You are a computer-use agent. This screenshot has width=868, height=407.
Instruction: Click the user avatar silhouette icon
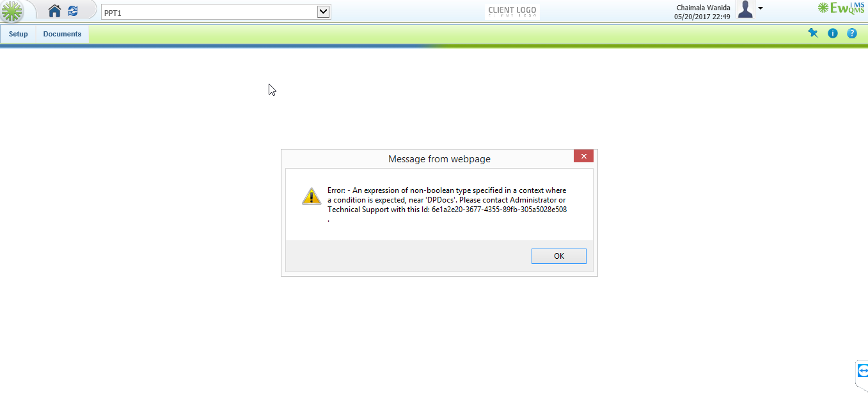[745, 10]
